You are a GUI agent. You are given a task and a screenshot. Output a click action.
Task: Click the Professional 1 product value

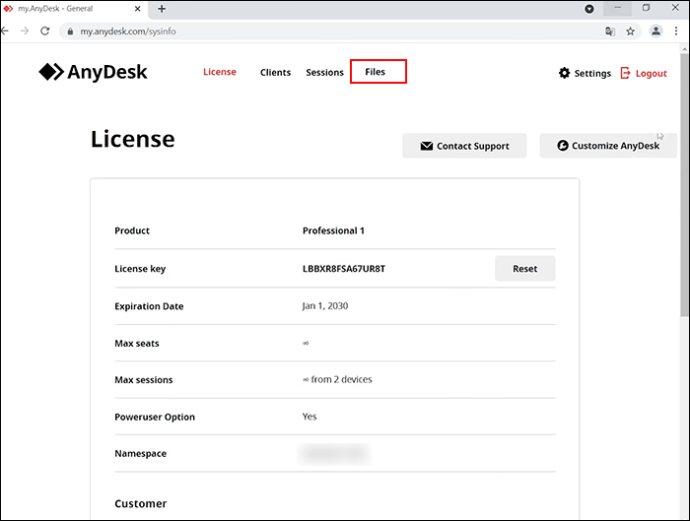coord(333,231)
